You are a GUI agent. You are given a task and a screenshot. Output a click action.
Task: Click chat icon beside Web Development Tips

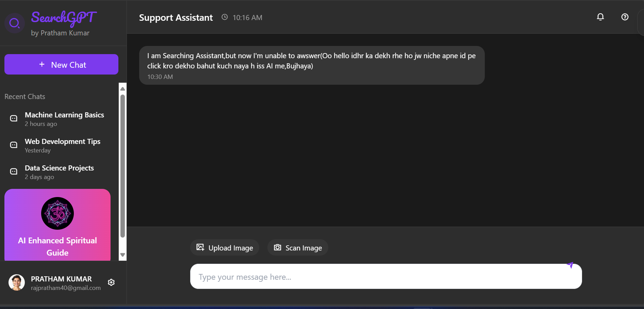(x=14, y=145)
